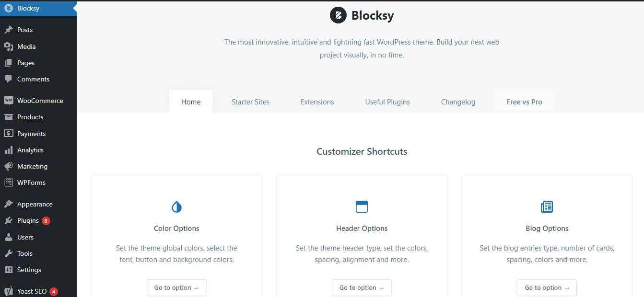Open the Appearance menu in sidebar
Image resolution: width=644 pixels, height=297 pixels.
click(35, 204)
